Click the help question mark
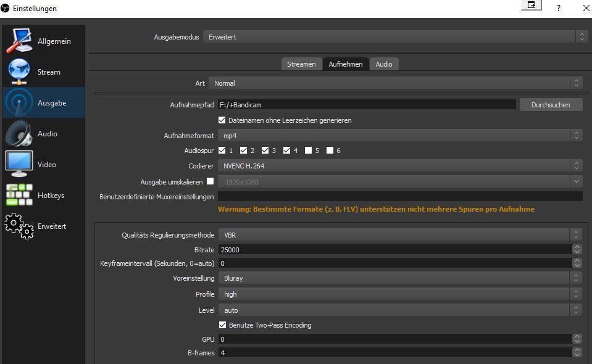Viewport: 592px width, 364px height. coord(559,8)
